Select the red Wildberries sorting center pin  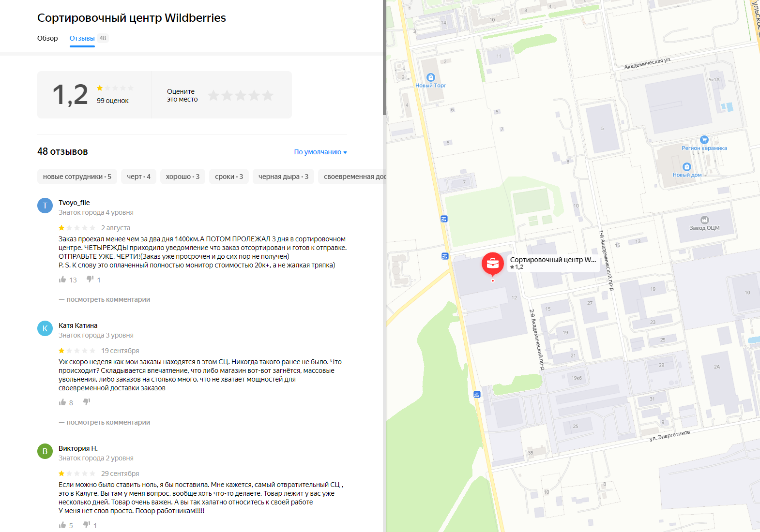tap(493, 264)
